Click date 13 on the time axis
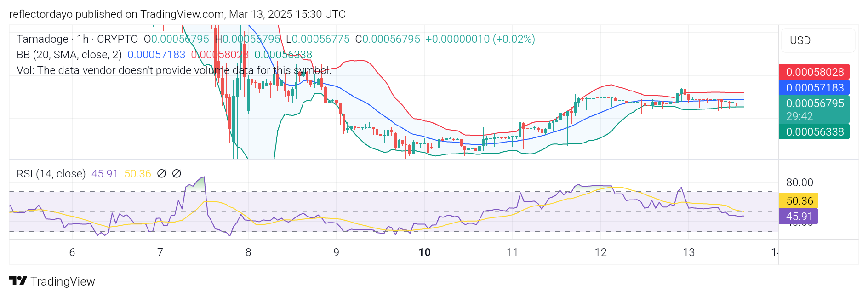 [689, 252]
